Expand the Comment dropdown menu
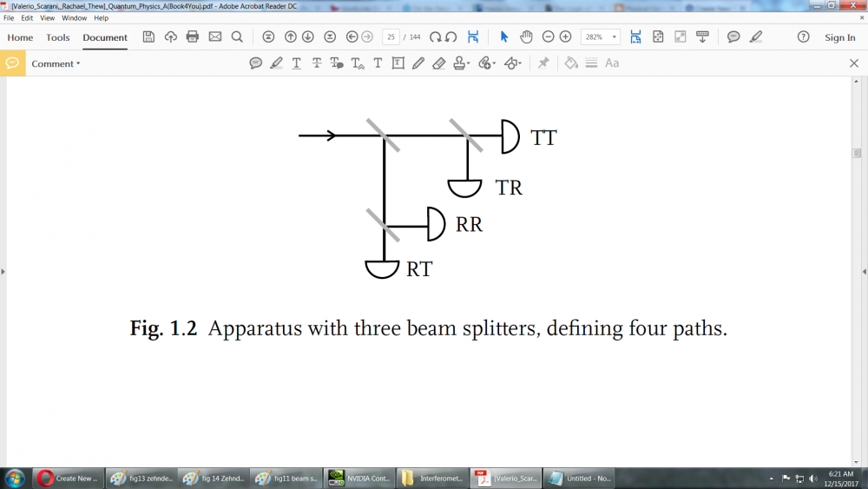868x489 pixels. coord(56,63)
